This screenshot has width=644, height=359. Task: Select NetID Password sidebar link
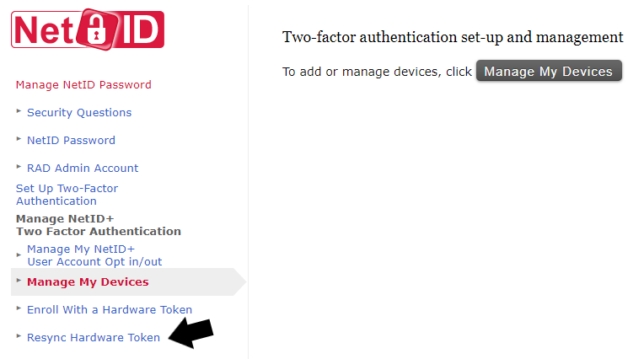71,140
